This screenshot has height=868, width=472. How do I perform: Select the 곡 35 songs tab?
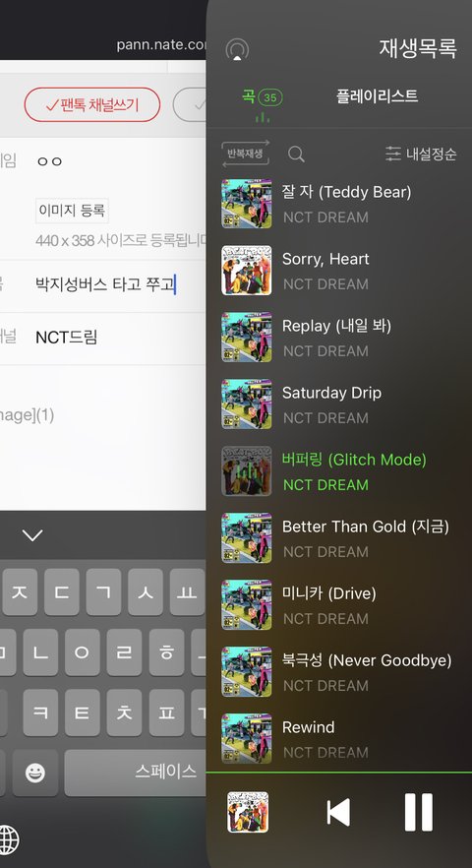click(x=263, y=98)
